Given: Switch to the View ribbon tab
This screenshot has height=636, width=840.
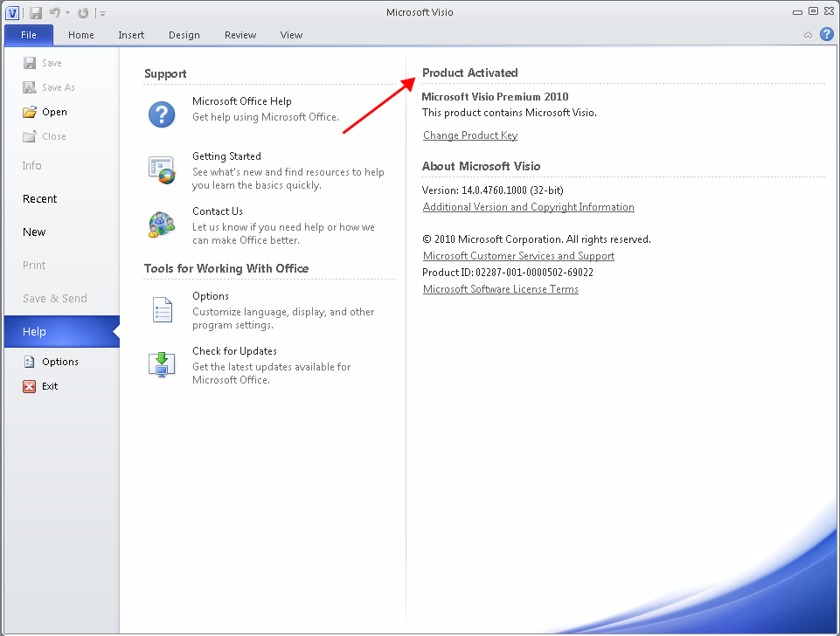Looking at the screenshot, I should (x=291, y=35).
